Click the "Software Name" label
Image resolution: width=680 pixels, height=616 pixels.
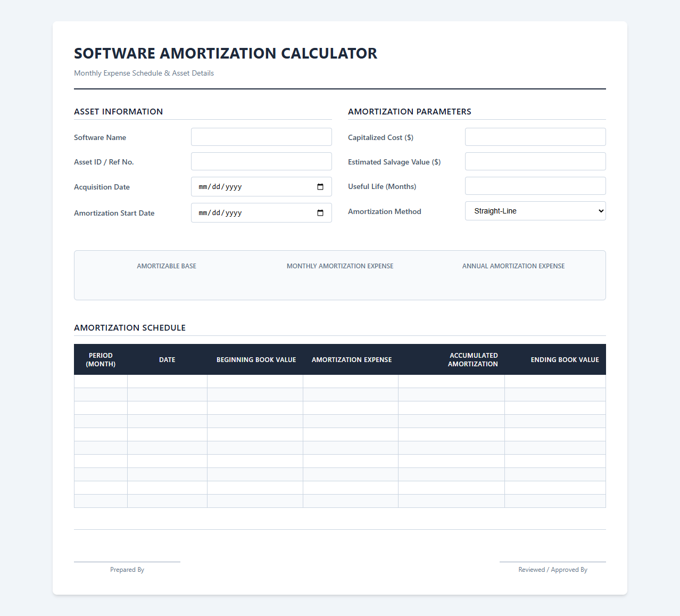click(100, 137)
